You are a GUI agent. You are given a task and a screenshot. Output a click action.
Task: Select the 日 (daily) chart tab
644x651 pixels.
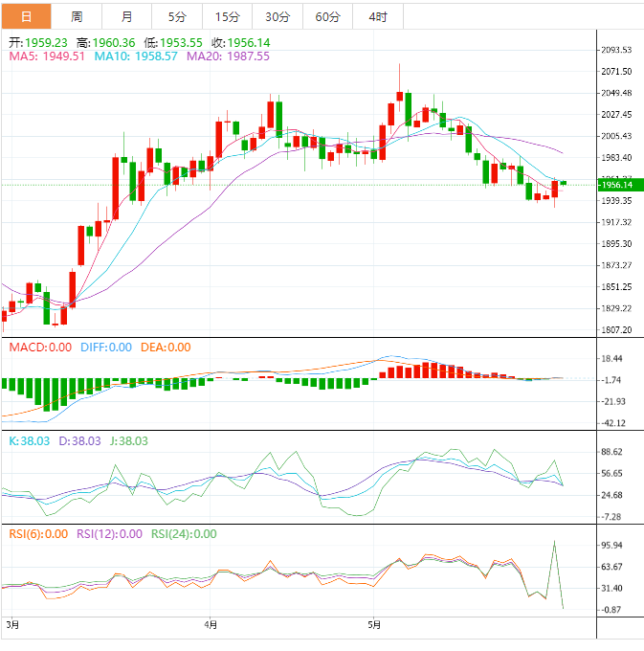[x=25, y=16]
